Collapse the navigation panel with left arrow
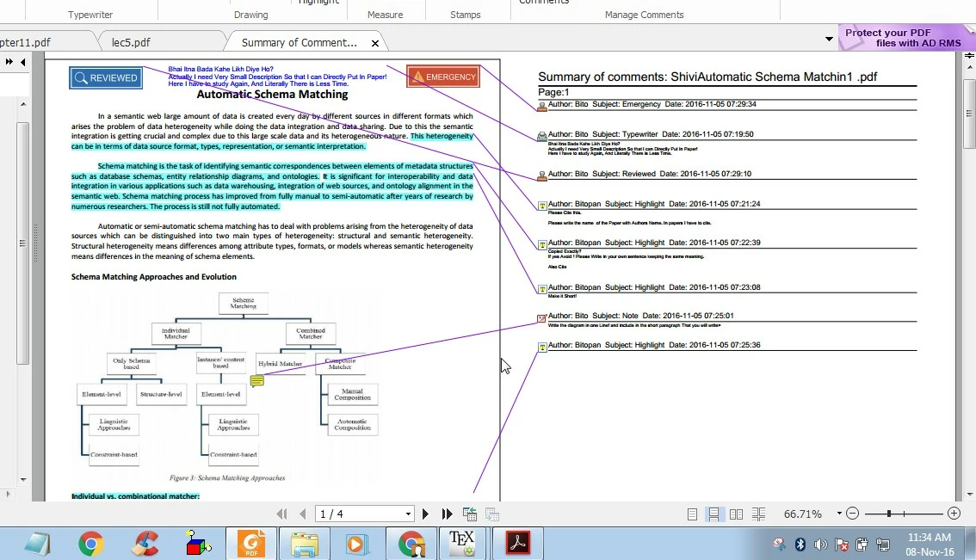 click(x=23, y=62)
